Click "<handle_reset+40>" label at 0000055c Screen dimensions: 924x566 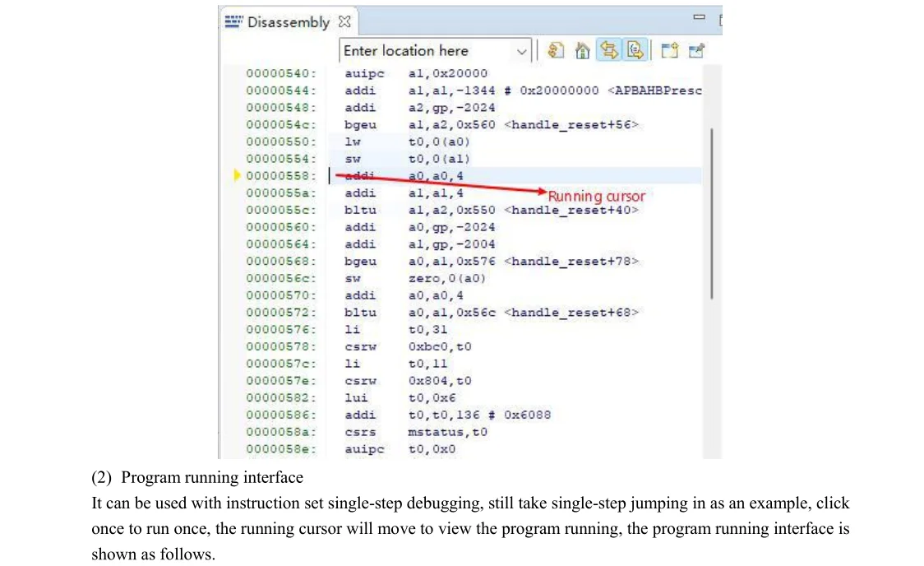[571, 210]
